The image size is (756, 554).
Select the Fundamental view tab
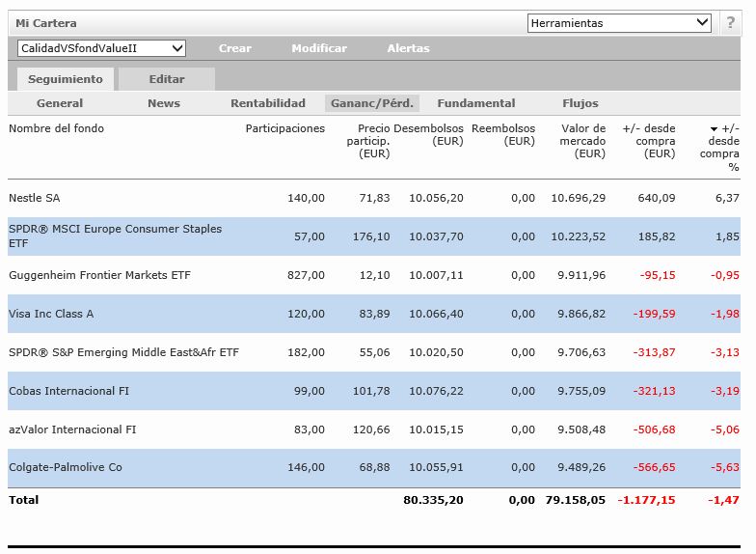(475, 103)
